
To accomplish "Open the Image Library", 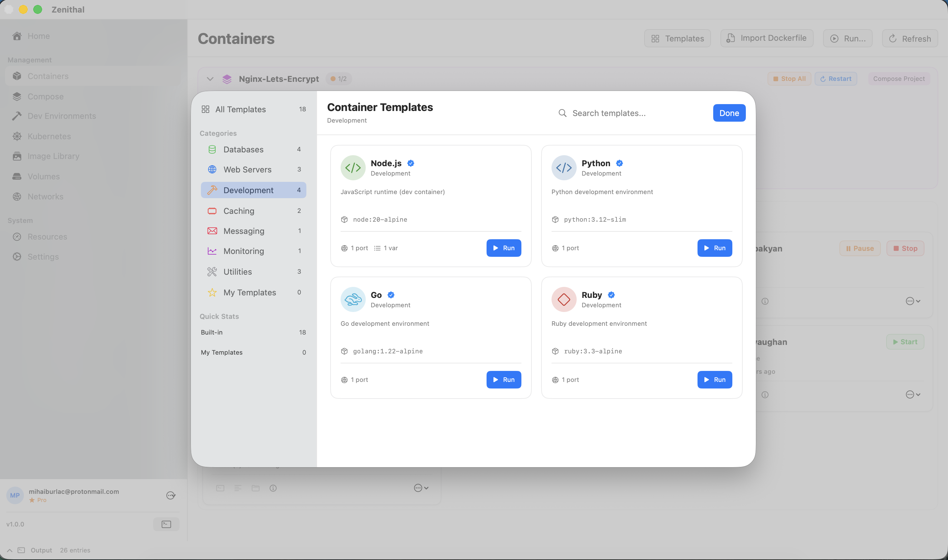I will click(17, 156).
